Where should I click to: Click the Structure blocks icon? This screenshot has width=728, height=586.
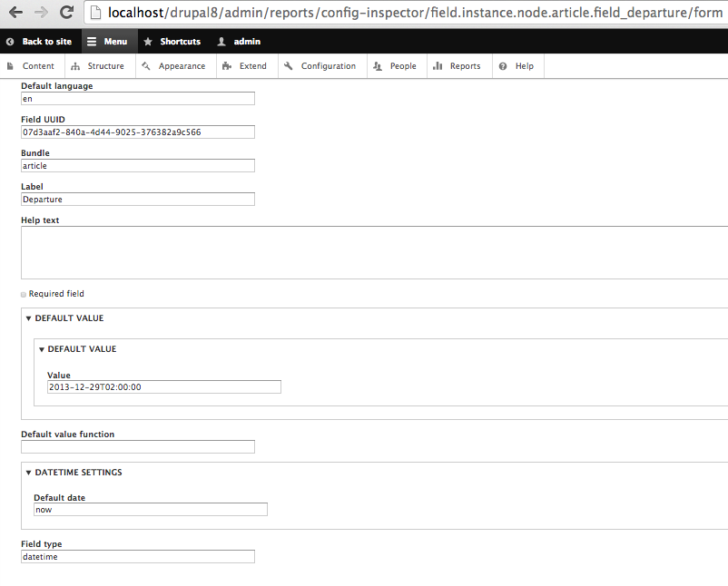click(74, 65)
